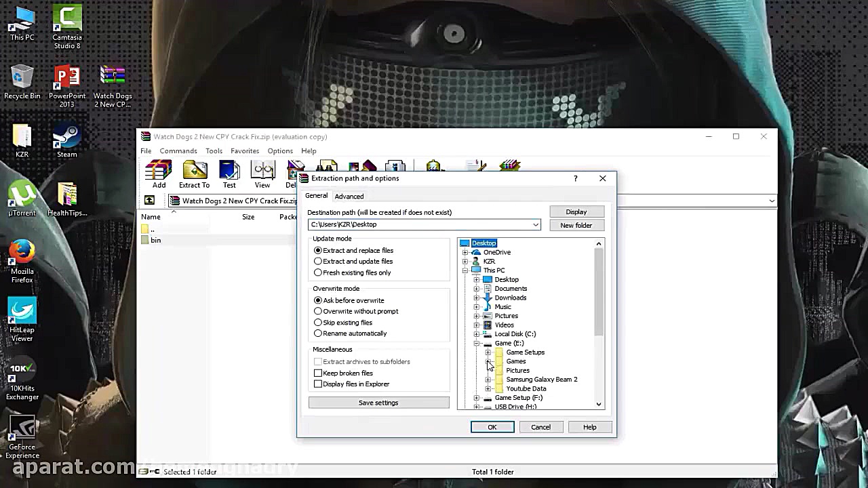Image resolution: width=868 pixels, height=488 pixels.
Task: Click the Display button
Action: (x=576, y=211)
